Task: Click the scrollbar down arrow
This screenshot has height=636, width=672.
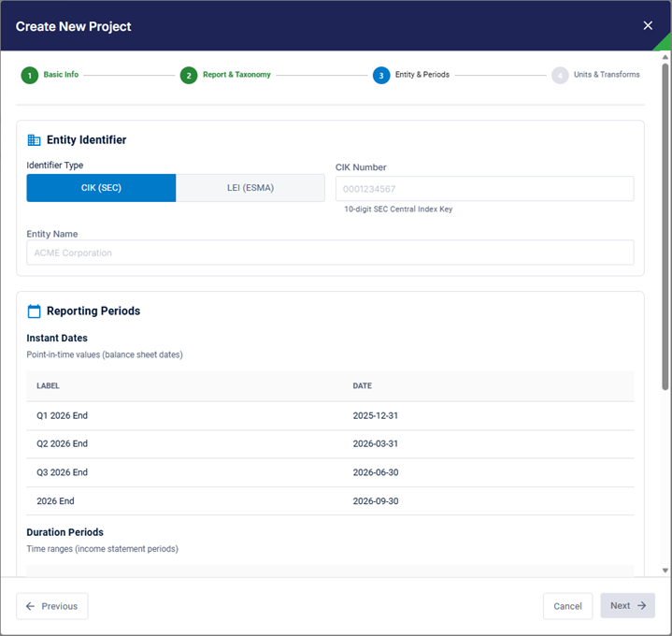Action: pos(665,571)
